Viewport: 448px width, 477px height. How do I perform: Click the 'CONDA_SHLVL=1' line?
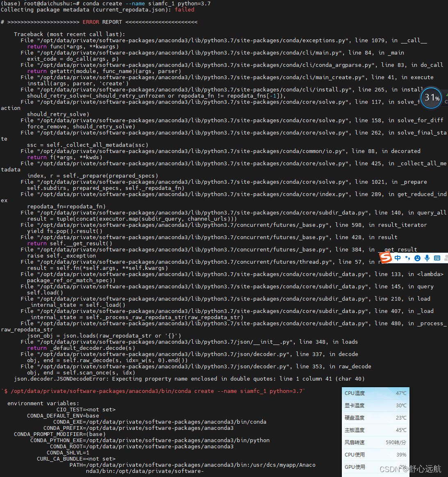68,453
